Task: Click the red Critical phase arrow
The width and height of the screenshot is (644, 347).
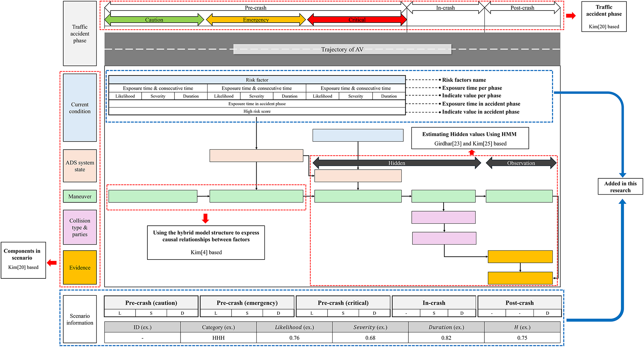Action: [x=357, y=20]
